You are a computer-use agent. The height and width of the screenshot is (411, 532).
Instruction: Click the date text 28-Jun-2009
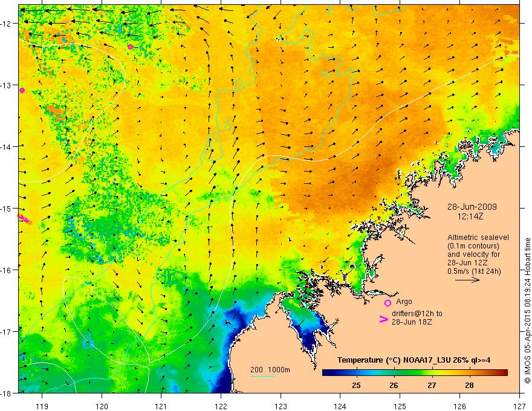click(472, 207)
